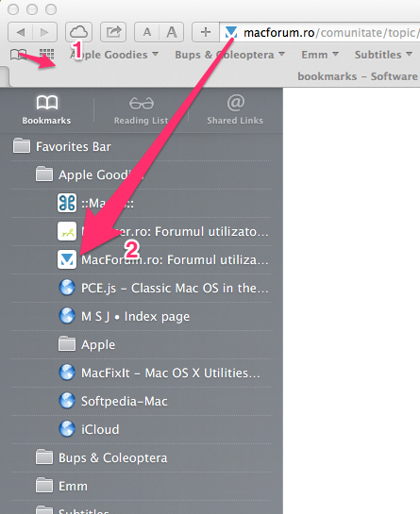Screen dimensions: 420x514
Task: Click the command-symbol bookmark icon
Action: (67, 203)
